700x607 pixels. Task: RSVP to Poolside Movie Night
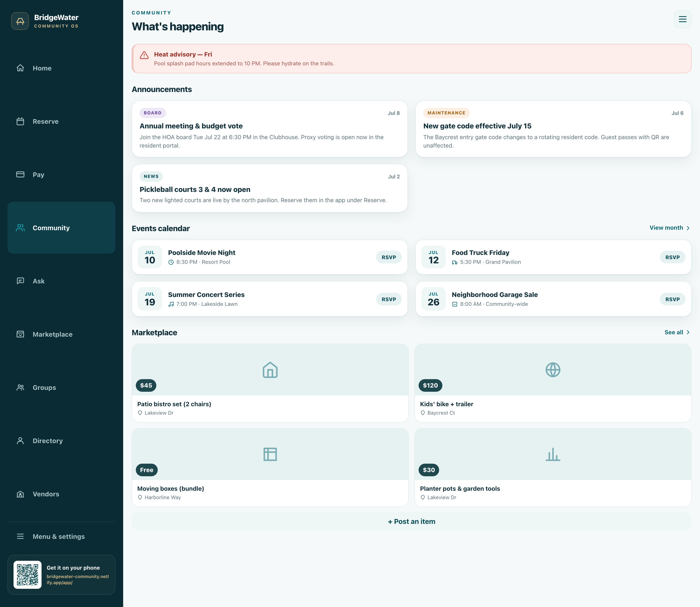tap(388, 257)
